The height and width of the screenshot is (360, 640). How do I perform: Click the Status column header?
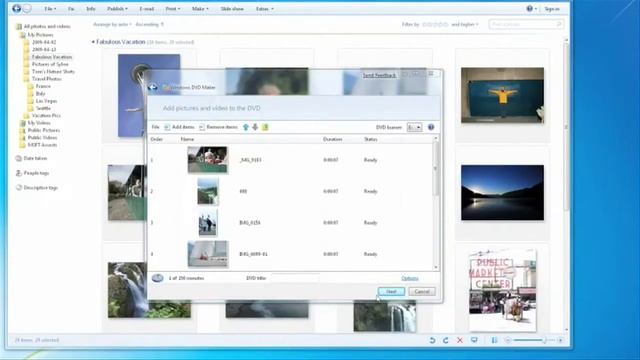[370, 139]
